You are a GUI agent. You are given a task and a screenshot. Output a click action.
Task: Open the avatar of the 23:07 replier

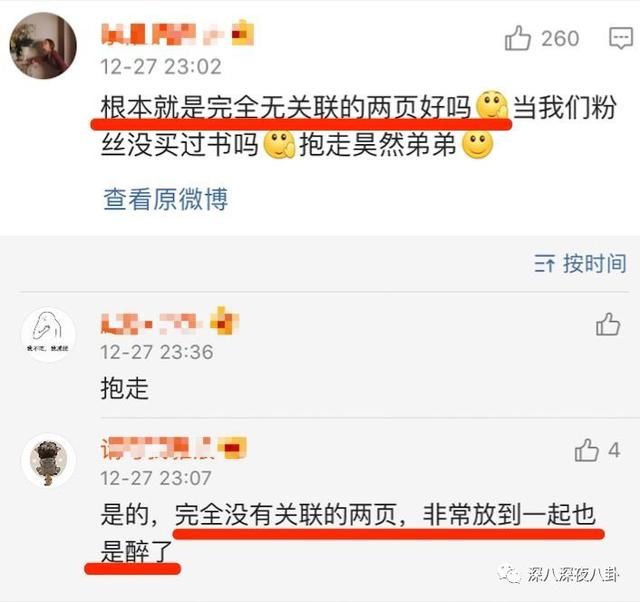[48, 460]
